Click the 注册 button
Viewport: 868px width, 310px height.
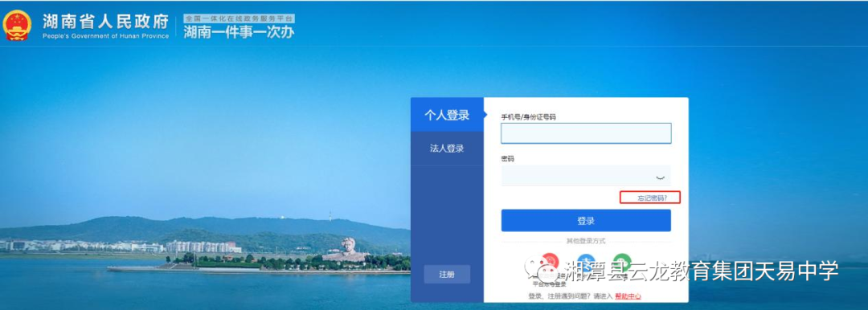pyautogui.click(x=447, y=275)
